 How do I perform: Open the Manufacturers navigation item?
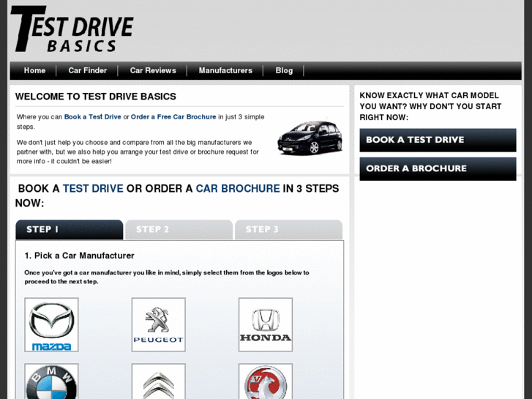click(225, 70)
